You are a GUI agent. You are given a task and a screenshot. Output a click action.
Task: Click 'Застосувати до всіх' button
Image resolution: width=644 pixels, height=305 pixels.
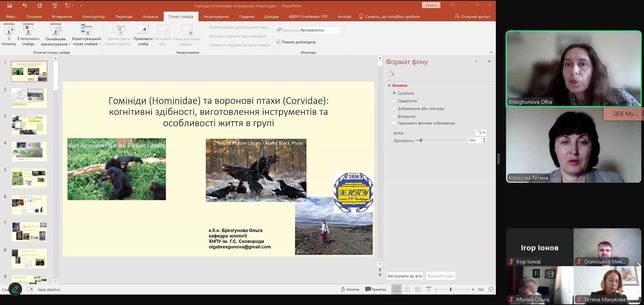pyautogui.click(x=405, y=276)
